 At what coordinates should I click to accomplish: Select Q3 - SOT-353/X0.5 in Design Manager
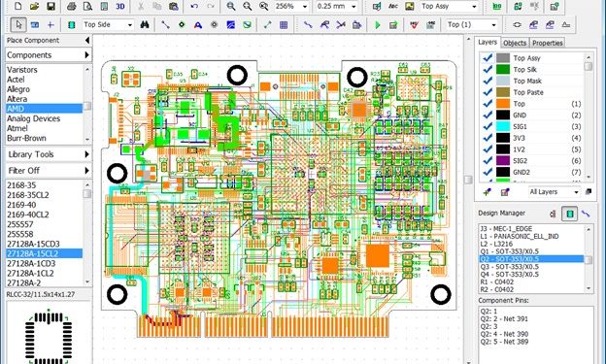pos(532,267)
